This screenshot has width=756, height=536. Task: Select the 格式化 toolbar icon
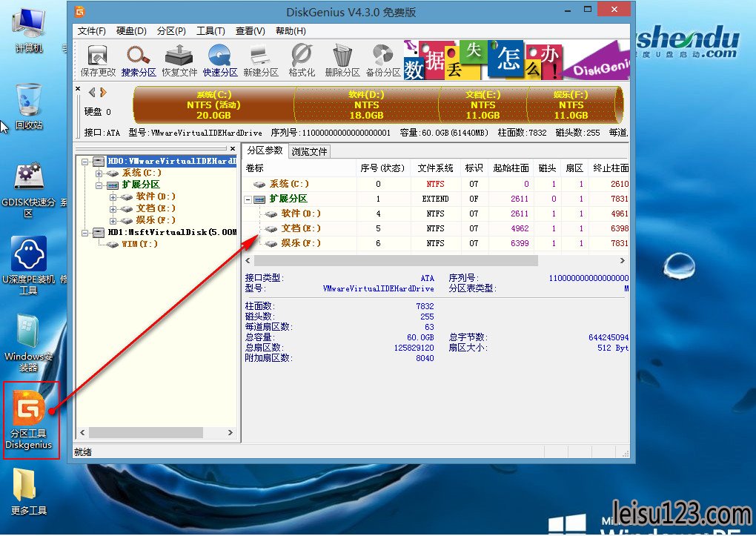tap(302, 61)
